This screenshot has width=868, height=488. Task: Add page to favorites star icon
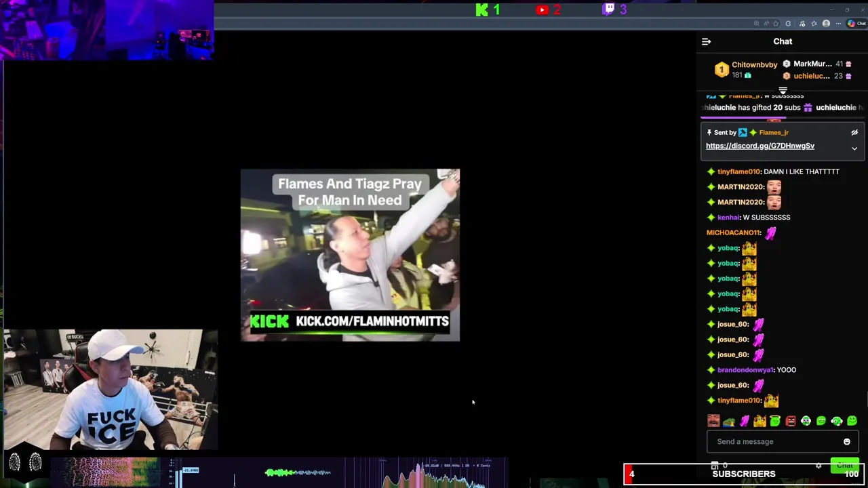[776, 24]
